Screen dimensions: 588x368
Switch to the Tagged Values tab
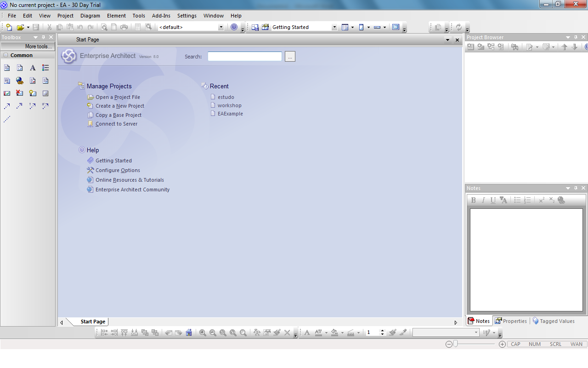(x=554, y=321)
